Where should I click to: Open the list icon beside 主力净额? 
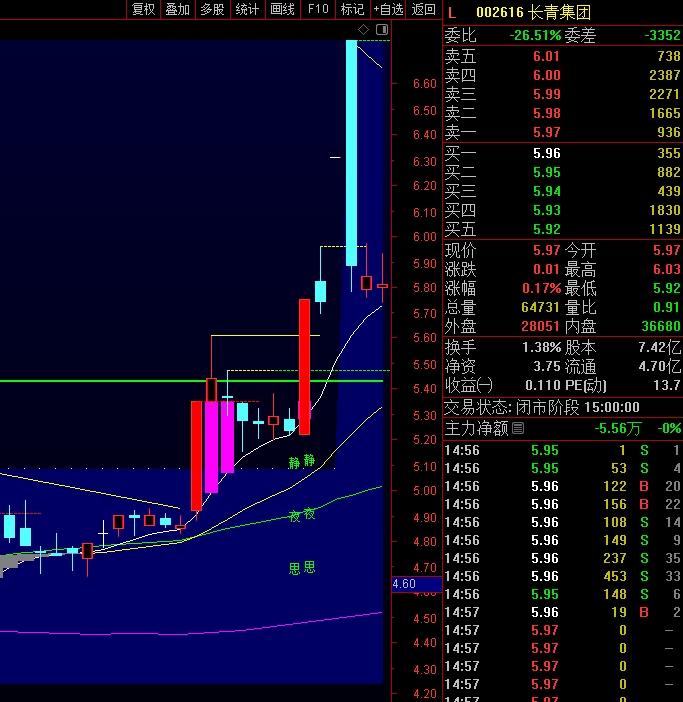518,428
